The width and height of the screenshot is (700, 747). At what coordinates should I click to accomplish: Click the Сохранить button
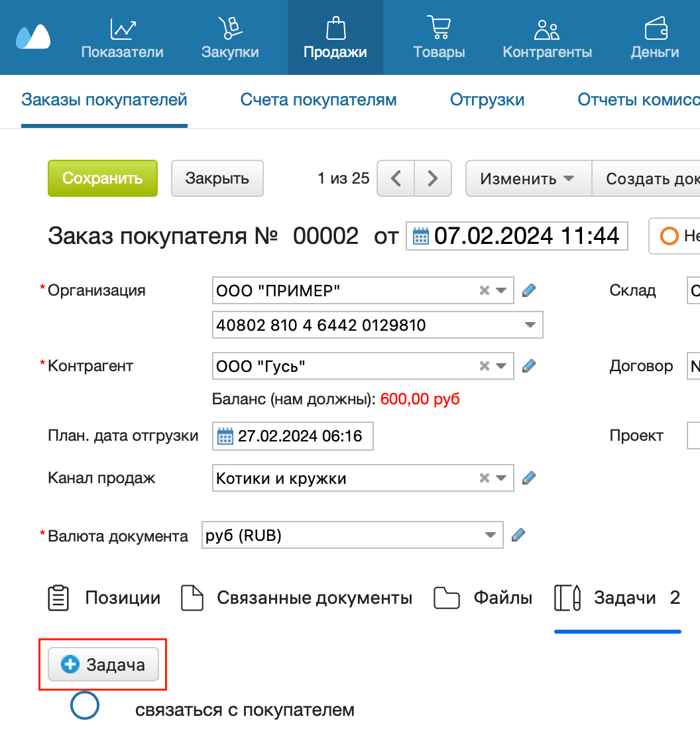tap(102, 178)
